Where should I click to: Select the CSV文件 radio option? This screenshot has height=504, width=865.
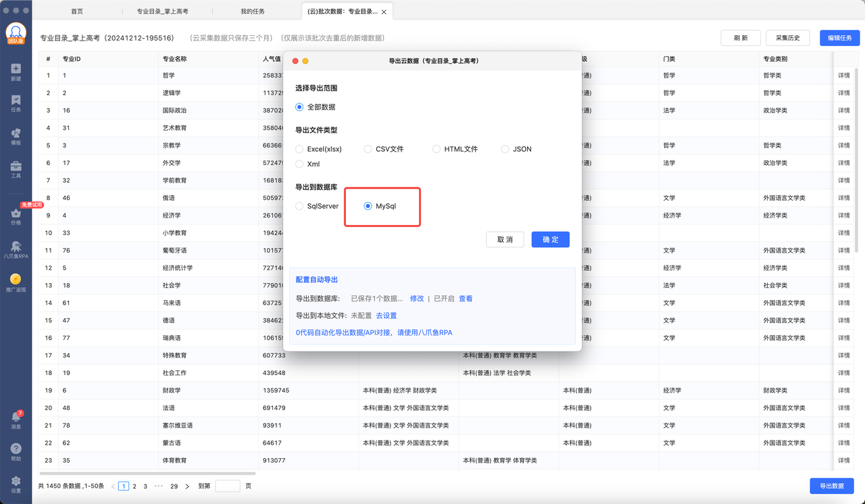click(x=368, y=149)
